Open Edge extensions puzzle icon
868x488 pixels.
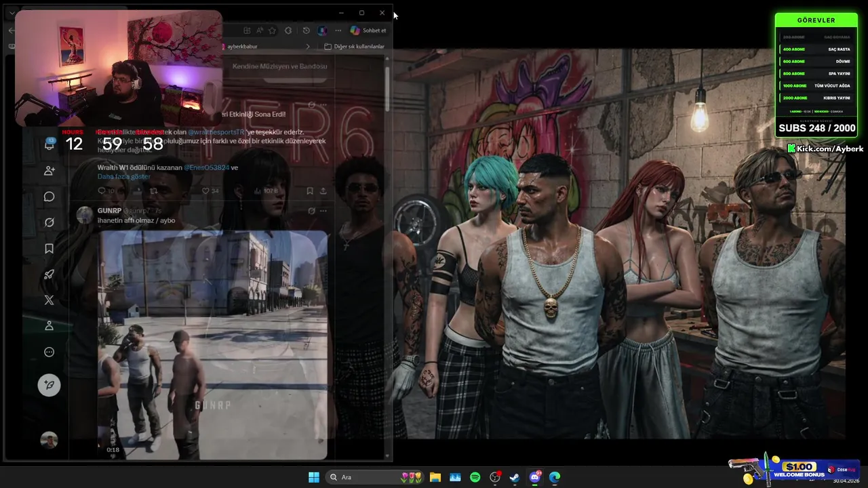point(288,30)
